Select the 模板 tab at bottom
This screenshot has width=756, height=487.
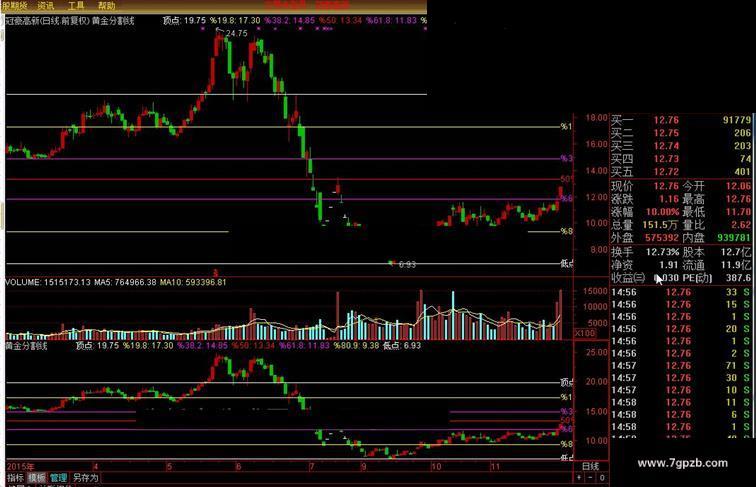[37, 478]
